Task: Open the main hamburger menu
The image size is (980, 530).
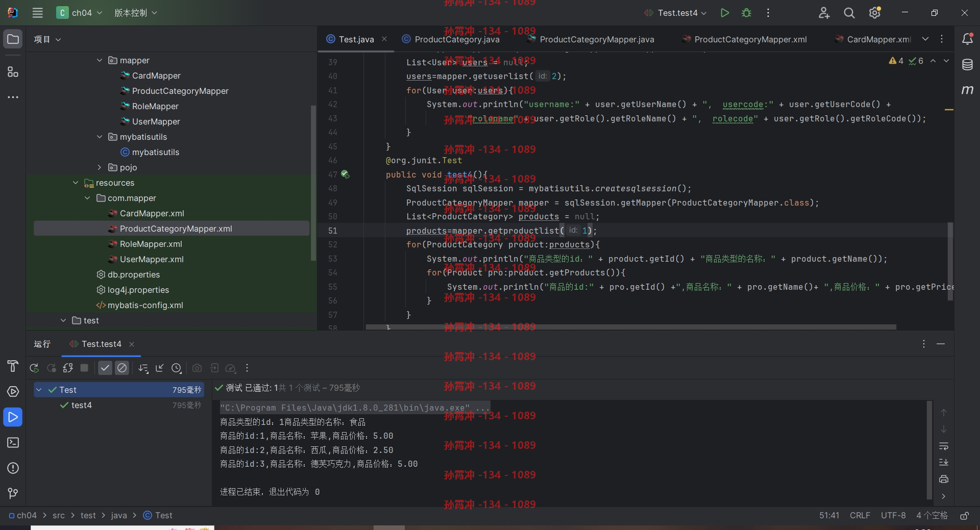Action: [38, 13]
